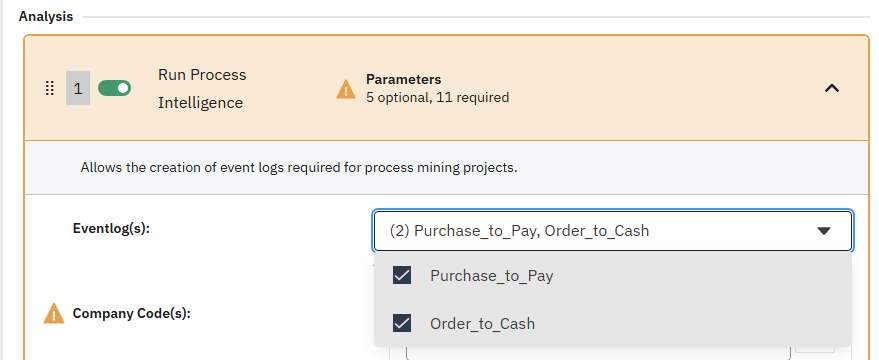Click the Analysis section heading
Viewport: 879px width, 360px height.
point(46,16)
